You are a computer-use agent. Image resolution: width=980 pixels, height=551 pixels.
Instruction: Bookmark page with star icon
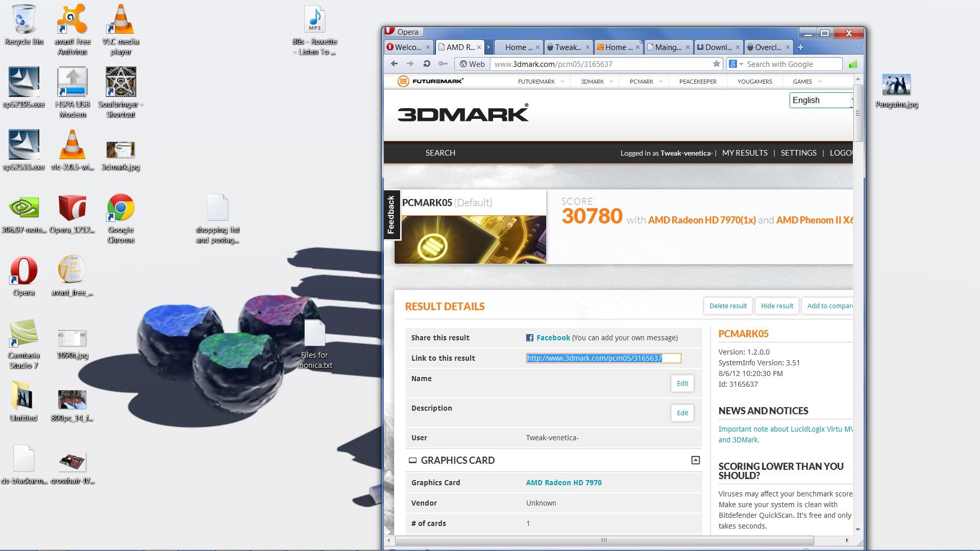point(717,64)
